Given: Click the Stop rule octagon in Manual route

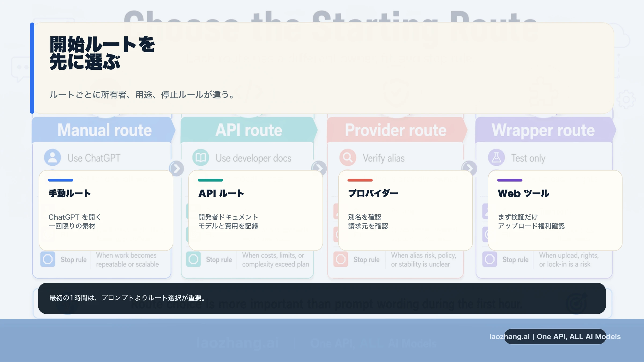Looking at the screenshot, I should coord(48,259).
